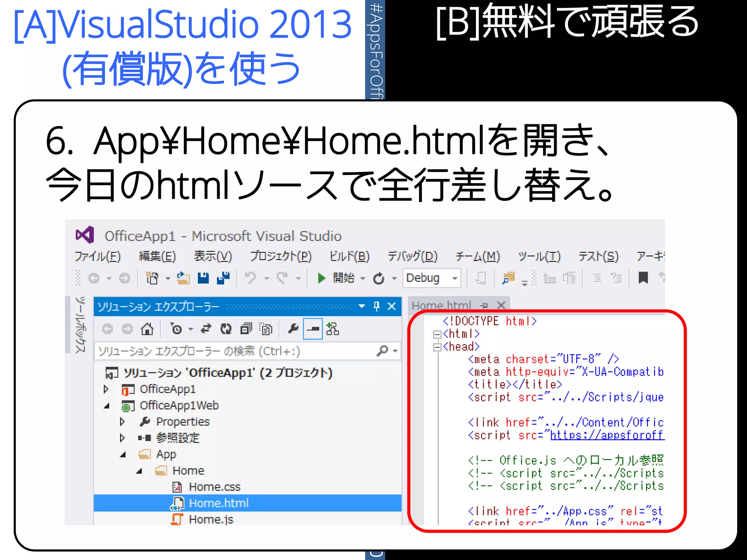
Task: Click pending changes filter clock icon
Action: (x=177, y=329)
